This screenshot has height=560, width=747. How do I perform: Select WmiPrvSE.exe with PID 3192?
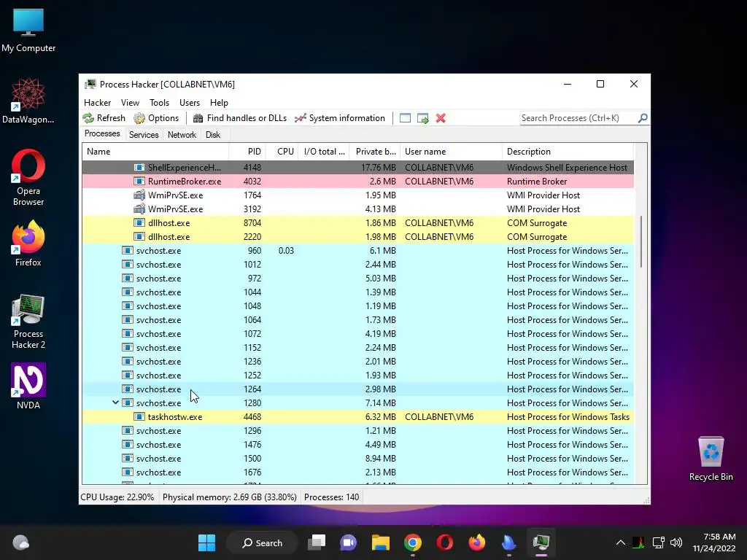coord(357,209)
